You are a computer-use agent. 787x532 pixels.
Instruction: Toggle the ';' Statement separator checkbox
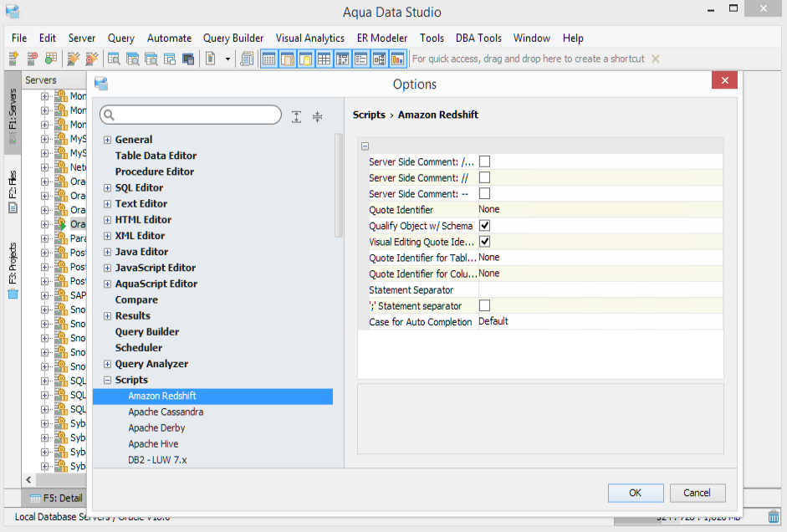484,306
